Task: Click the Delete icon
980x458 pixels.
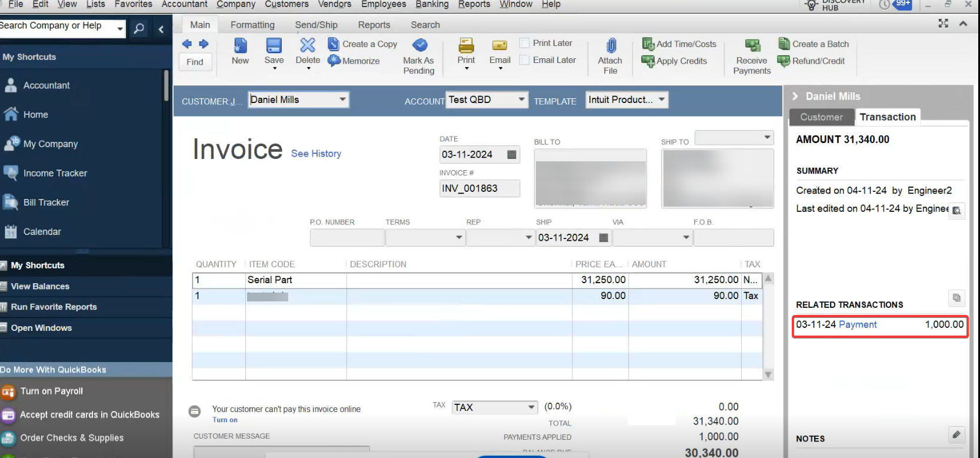Action: point(308,45)
